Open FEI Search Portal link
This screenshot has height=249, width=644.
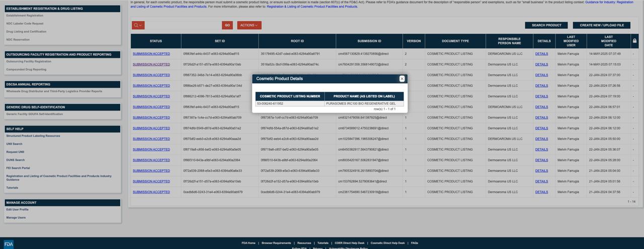18,168
